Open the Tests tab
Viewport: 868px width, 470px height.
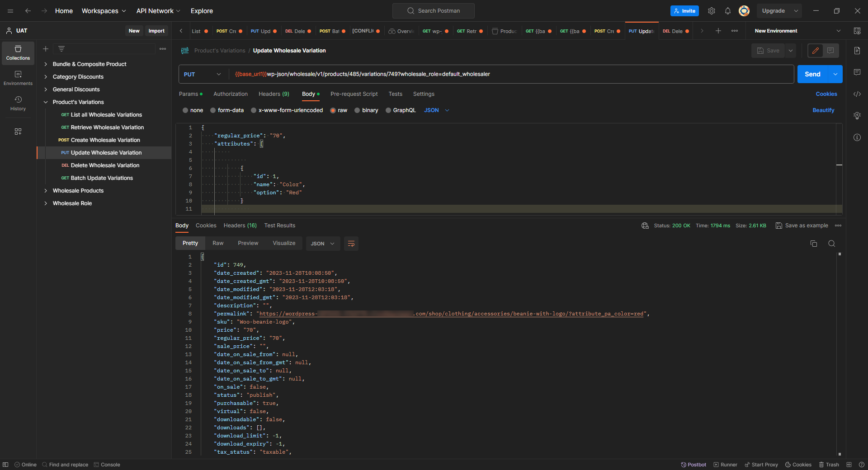tap(396, 94)
